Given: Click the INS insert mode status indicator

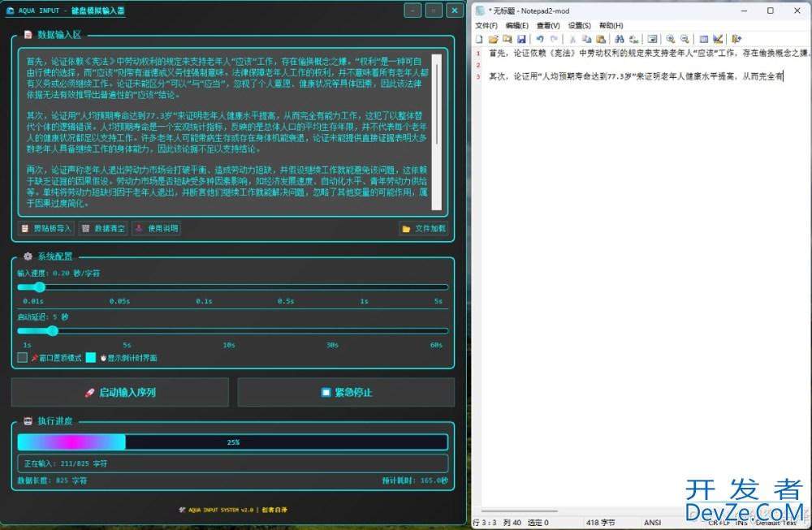Looking at the screenshot, I should (741, 523).
